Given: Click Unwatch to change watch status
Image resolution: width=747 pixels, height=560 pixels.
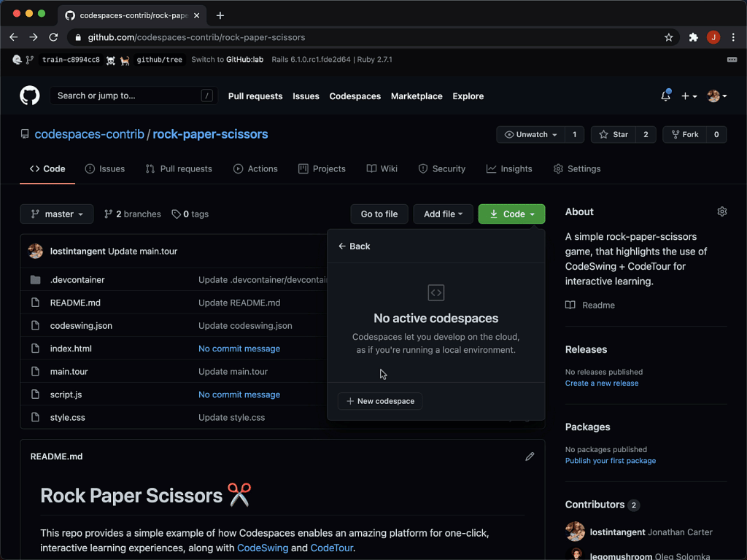Looking at the screenshot, I should point(531,134).
